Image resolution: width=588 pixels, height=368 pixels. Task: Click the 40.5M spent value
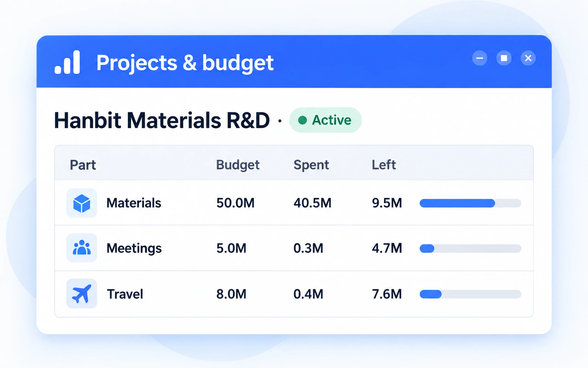[x=312, y=203]
